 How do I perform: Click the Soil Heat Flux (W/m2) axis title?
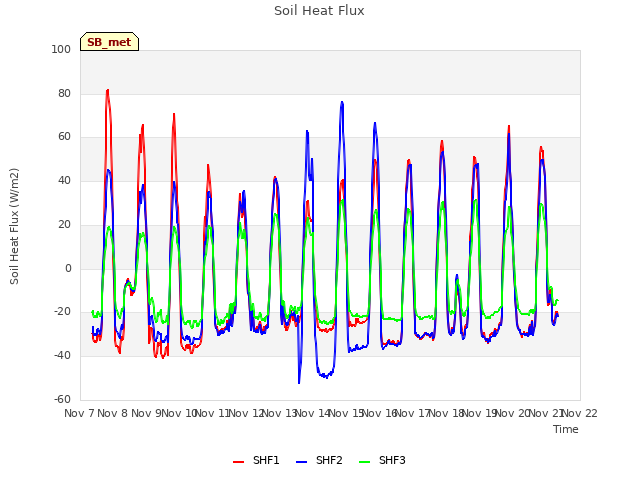point(14,226)
